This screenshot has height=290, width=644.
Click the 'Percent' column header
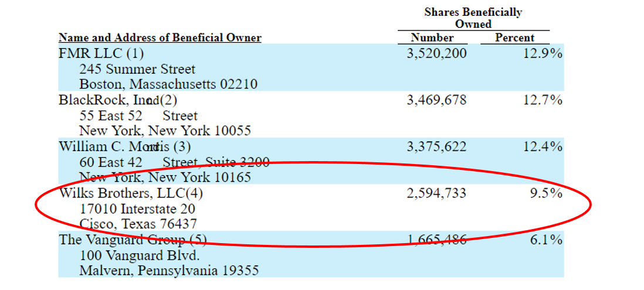[x=514, y=37]
